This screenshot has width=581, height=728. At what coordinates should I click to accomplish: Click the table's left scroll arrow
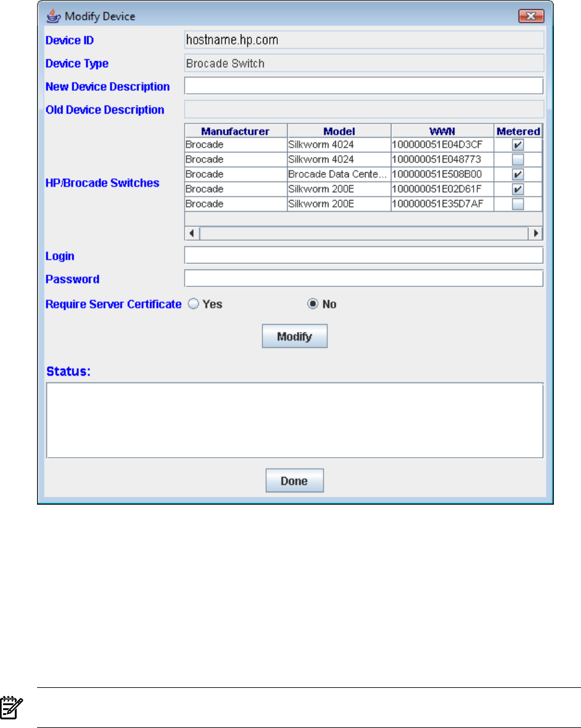[192, 233]
